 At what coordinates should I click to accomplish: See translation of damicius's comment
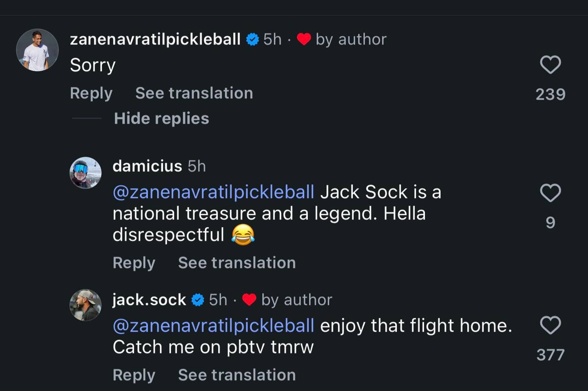coord(237,263)
